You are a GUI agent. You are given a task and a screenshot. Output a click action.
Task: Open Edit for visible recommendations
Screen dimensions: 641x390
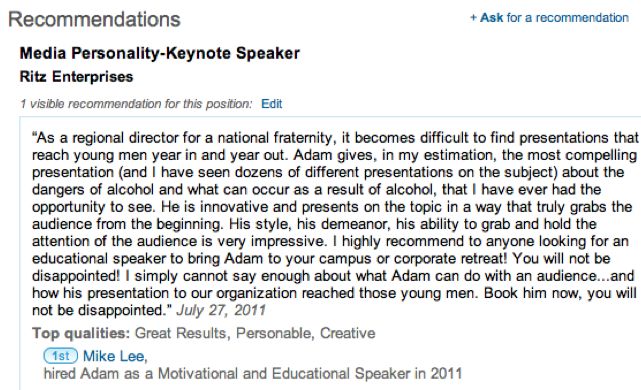tap(271, 104)
